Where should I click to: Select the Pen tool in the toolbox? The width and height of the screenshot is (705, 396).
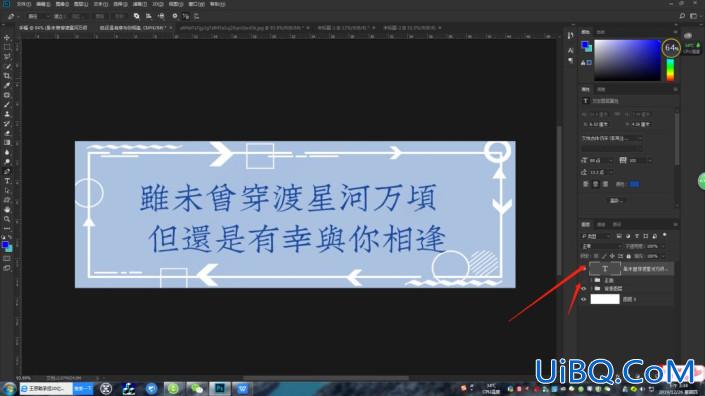(x=7, y=171)
